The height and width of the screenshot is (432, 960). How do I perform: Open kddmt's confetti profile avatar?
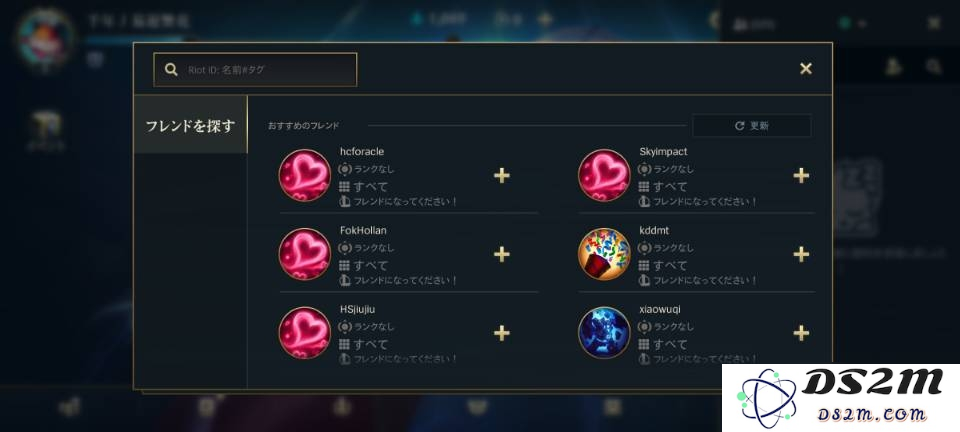click(x=604, y=255)
